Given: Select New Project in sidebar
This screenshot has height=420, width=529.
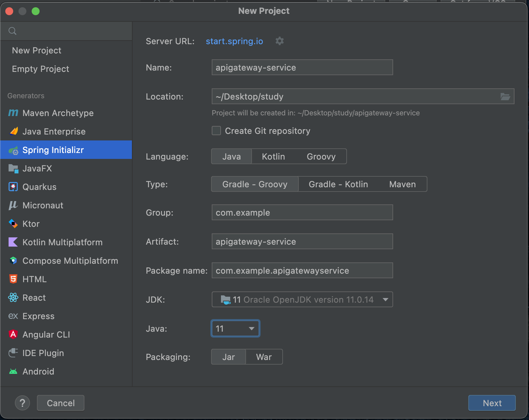Looking at the screenshot, I should (66, 50).
